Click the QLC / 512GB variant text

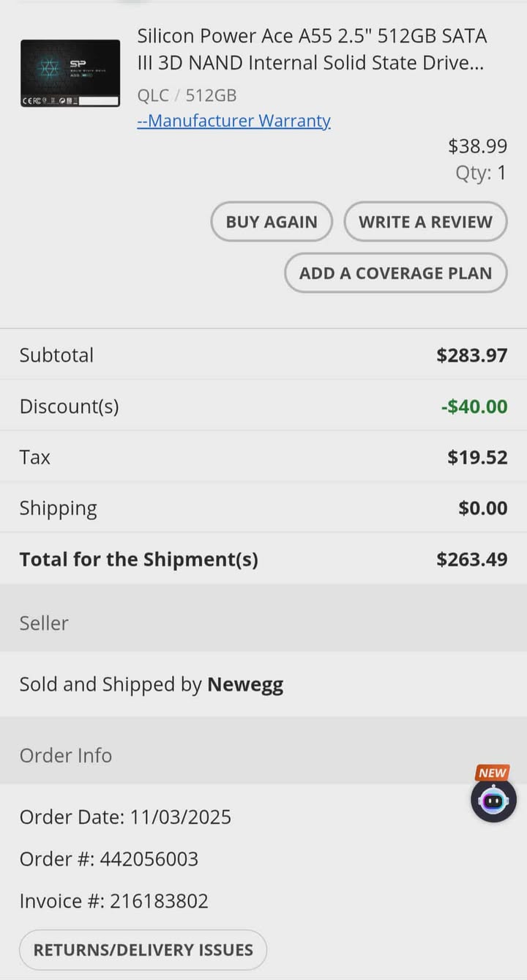pyautogui.click(x=187, y=95)
